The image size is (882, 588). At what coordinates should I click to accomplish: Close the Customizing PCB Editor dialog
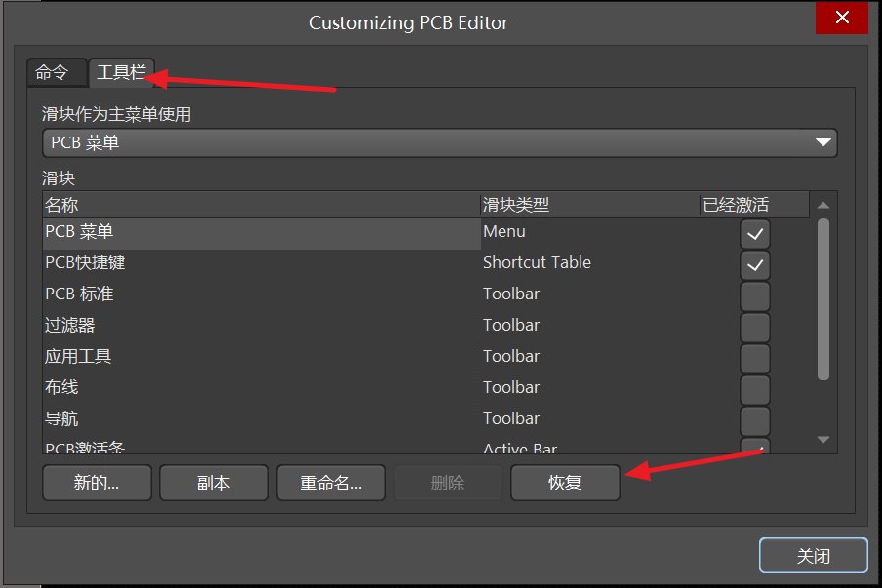pyautogui.click(x=842, y=18)
